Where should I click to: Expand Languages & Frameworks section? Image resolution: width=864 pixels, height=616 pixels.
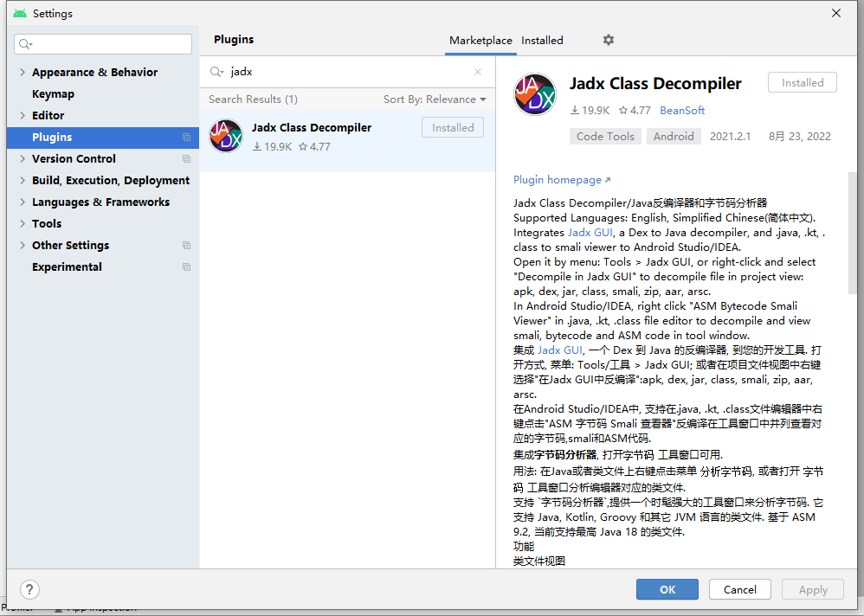click(x=23, y=202)
